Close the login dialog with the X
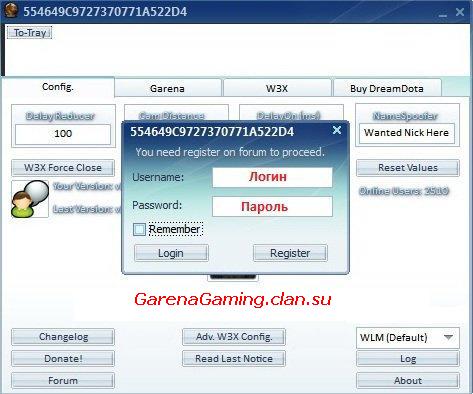This screenshot has height=394, width=473. click(337, 130)
